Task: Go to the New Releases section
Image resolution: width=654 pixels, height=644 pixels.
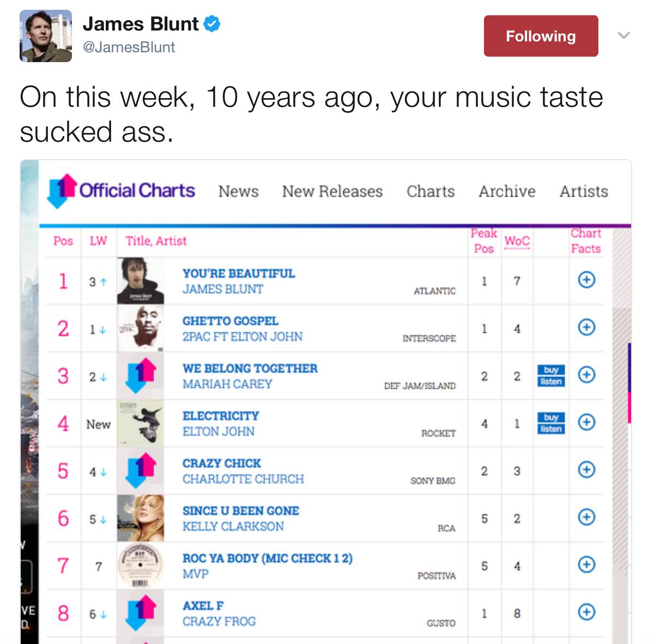Action: [x=332, y=191]
